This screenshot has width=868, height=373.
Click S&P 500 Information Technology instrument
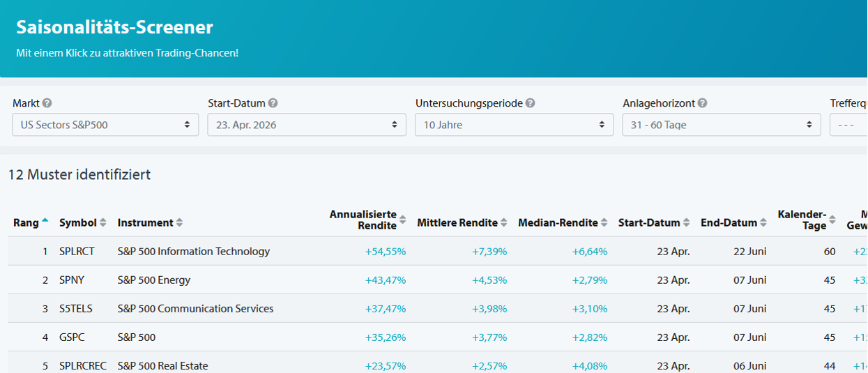click(x=194, y=251)
